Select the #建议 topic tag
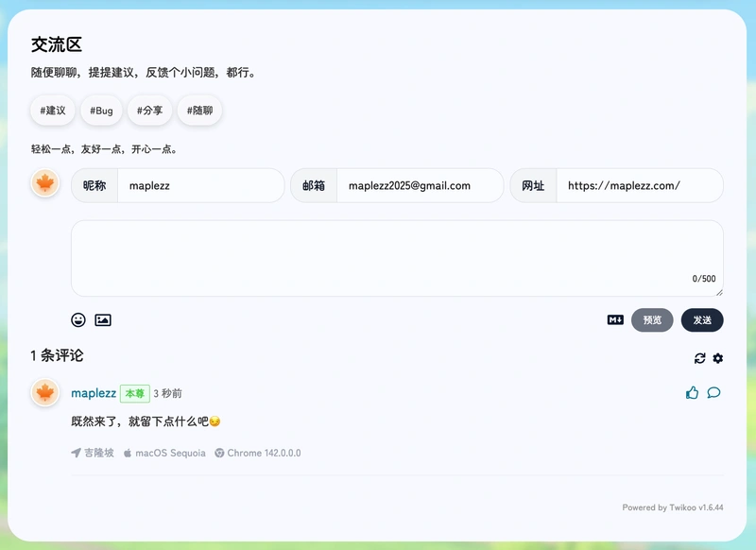 click(52, 111)
